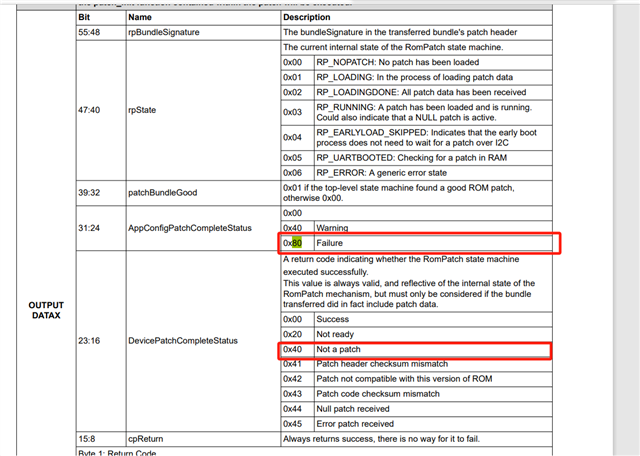The width and height of the screenshot is (640, 456).
Task: Click 'Not a patch' status text
Action: pos(338,349)
